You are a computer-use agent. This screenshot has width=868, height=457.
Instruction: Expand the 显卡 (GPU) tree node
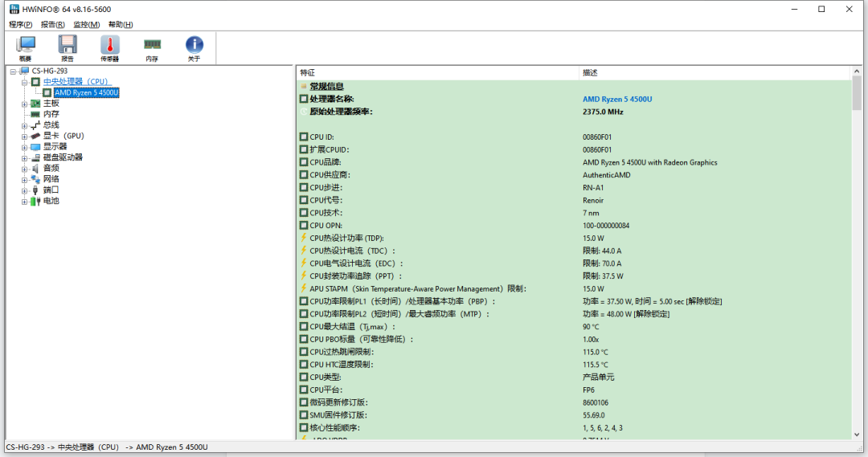[24, 136]
